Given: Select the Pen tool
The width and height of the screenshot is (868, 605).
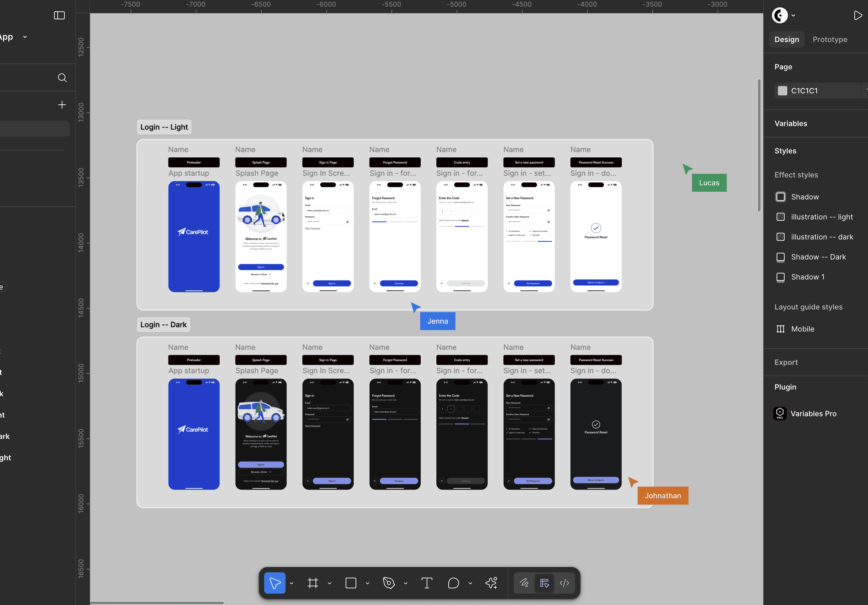Looking at the screenshot, I should pyautogui.click(x=389, y=583).
